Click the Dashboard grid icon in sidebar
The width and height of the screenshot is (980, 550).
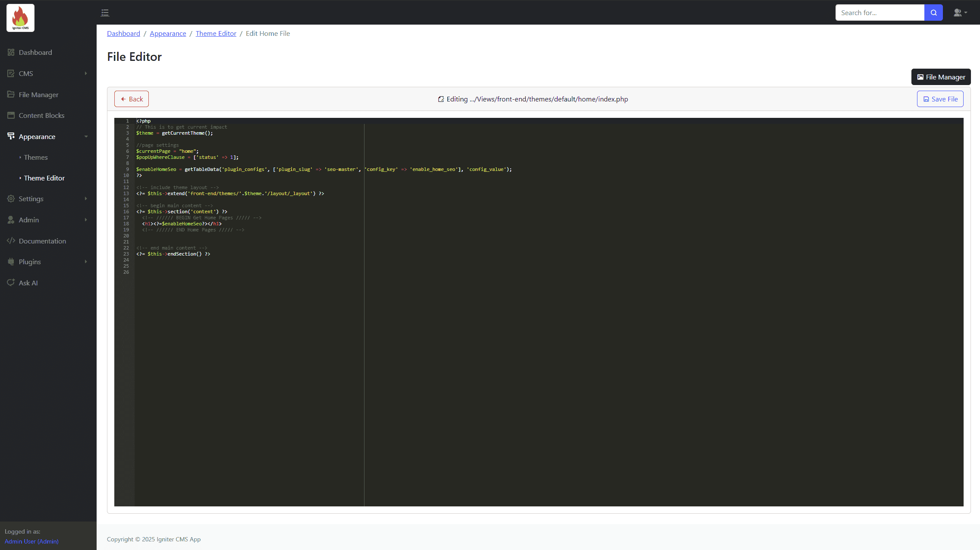click(11, 52)
